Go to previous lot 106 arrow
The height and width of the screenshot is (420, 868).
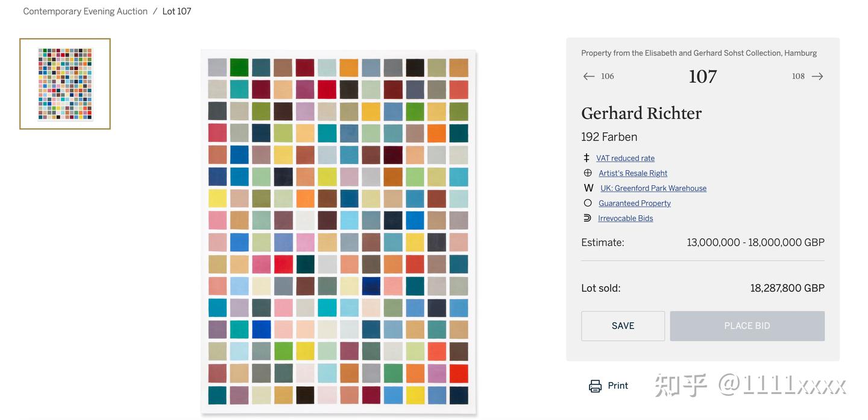coord(589,76)
